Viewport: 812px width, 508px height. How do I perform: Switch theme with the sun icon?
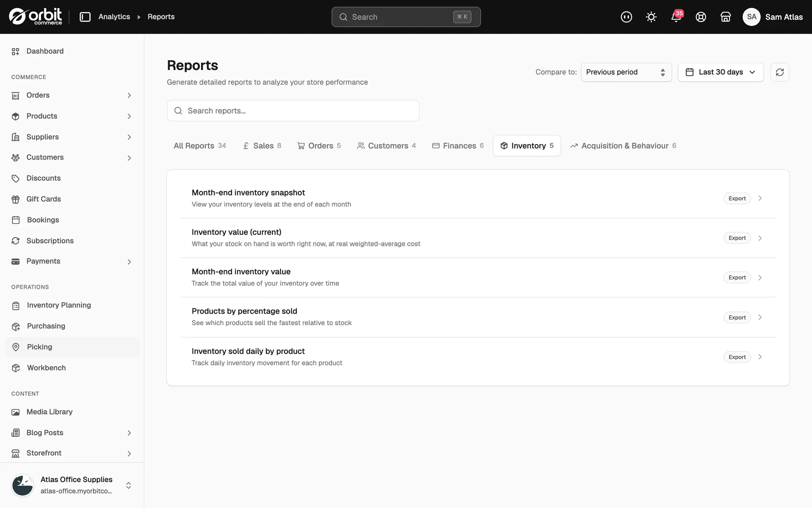click(x=651, y=17)
